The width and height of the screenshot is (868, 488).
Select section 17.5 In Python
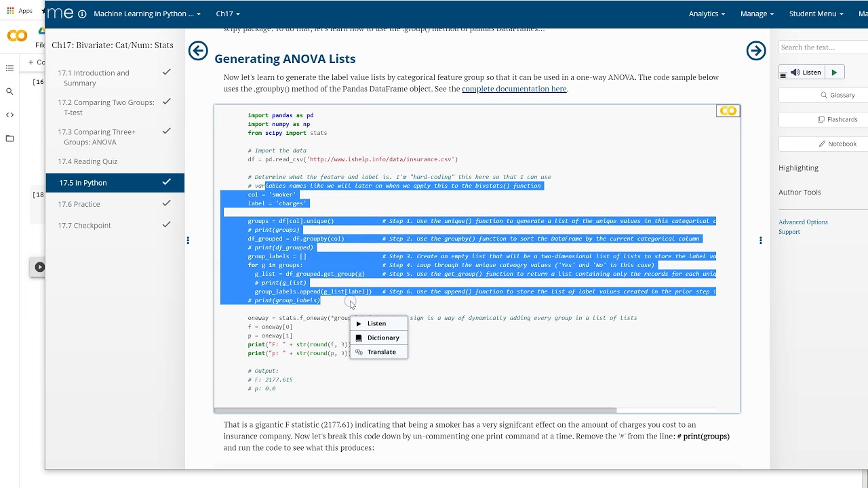pyautogui.click(x=115, y=182)
